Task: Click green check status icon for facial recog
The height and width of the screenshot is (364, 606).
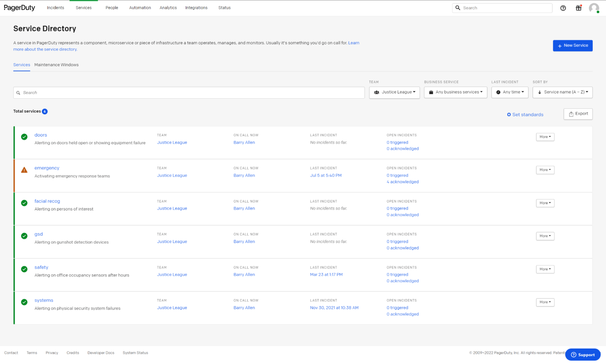Action: (x=24, y=203)
